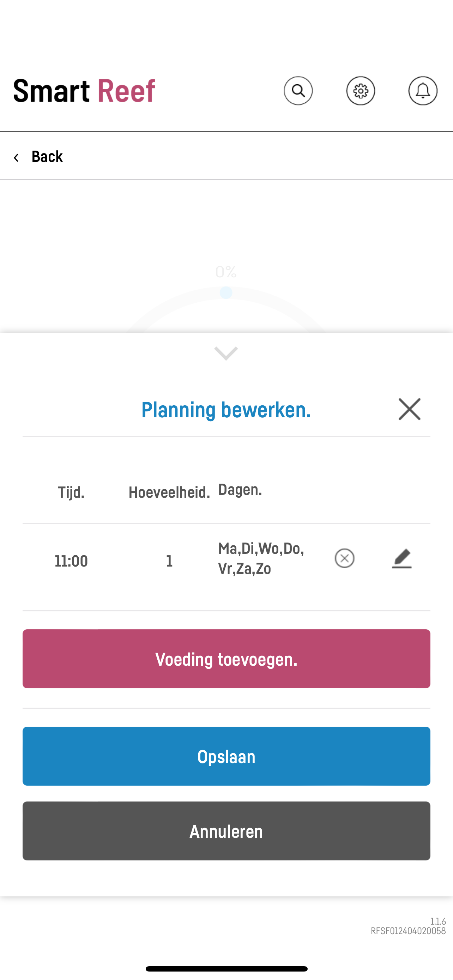This screenshot has height=980, width=453.
Task: Close the Planning bewerken panel
Action: [409, 409]
